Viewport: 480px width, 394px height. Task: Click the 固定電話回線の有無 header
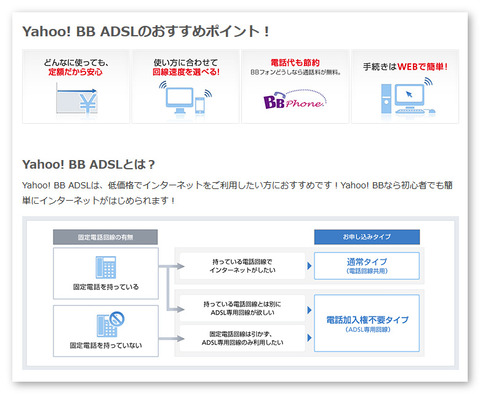(x=105, y=237)
